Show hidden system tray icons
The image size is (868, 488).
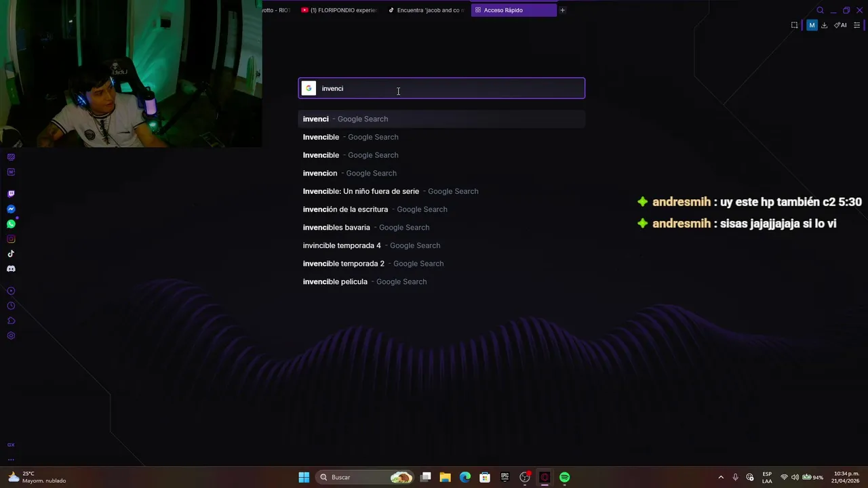point(721,477)
